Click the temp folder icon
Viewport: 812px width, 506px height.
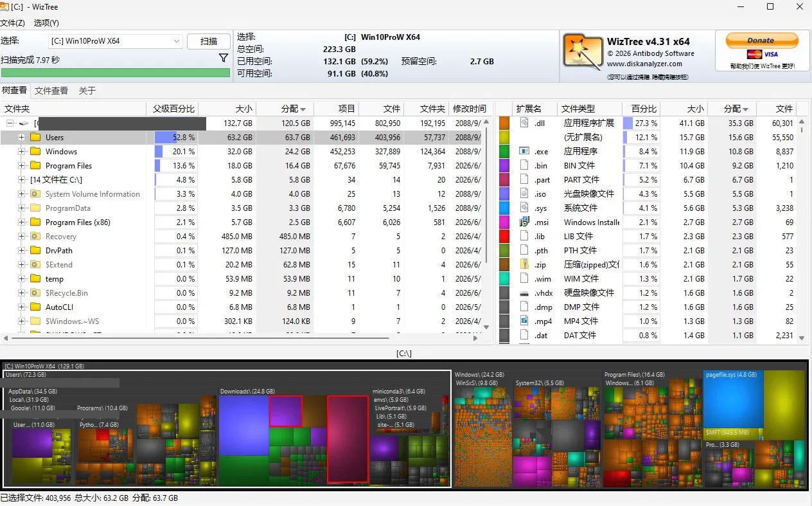click(35, 279)
